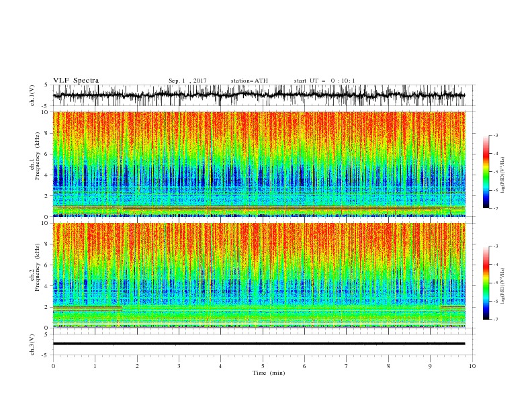Click the time axis tick "5"

click(x=263, y=366)
